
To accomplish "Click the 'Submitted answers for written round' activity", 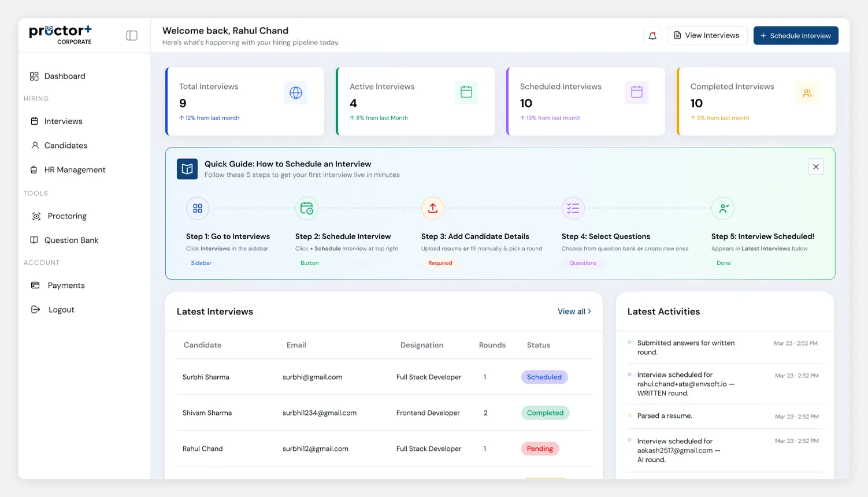I will (x=725, y=348).
